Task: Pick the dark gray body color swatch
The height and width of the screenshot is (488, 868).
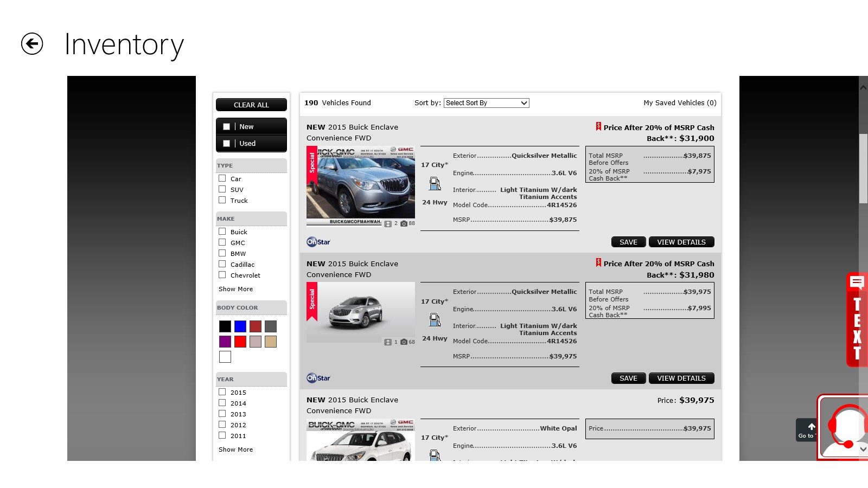Action: pos(271,326)
